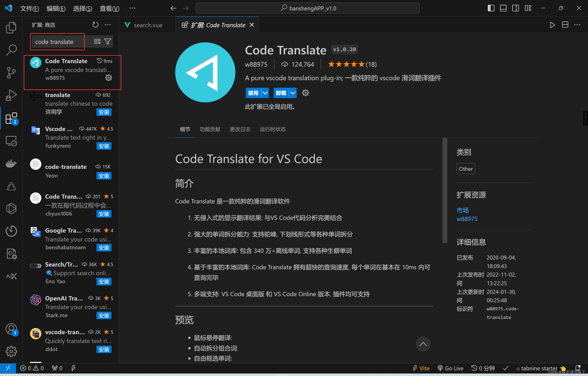
Task: Click the scroll-to-top arrow button
Action: pyautogui.click(x=423, y=344)
